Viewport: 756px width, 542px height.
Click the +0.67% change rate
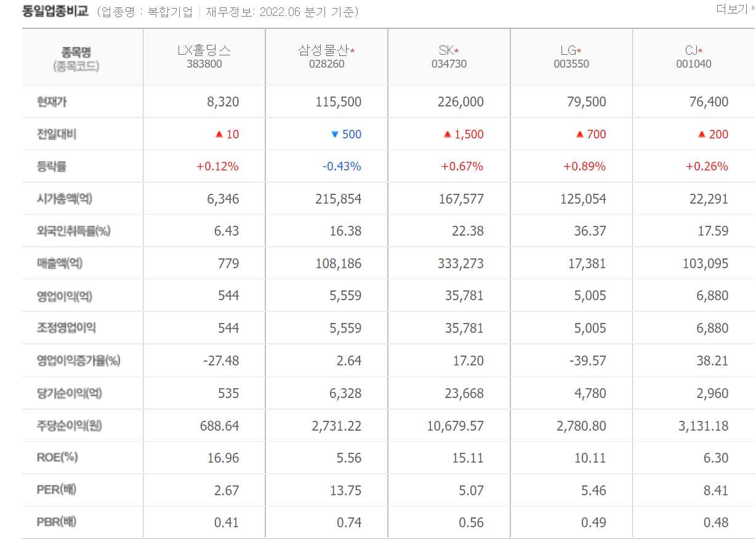pos(462,167)
